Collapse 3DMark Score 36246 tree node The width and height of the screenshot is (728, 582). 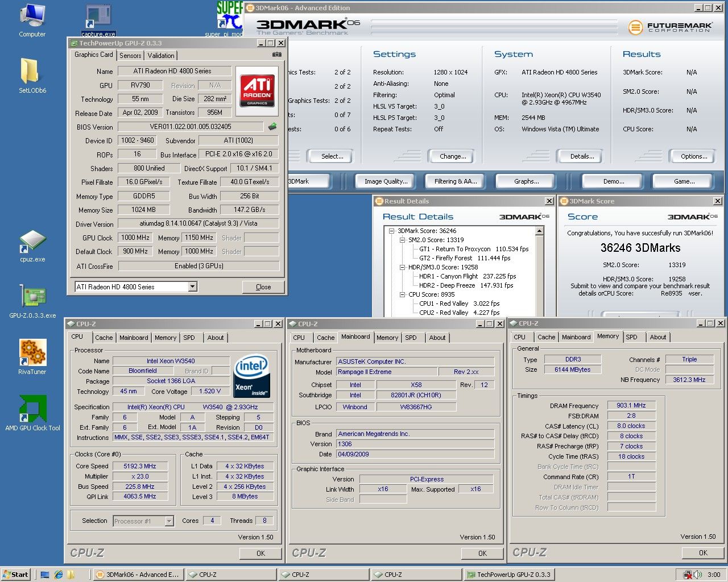[391, 231]
